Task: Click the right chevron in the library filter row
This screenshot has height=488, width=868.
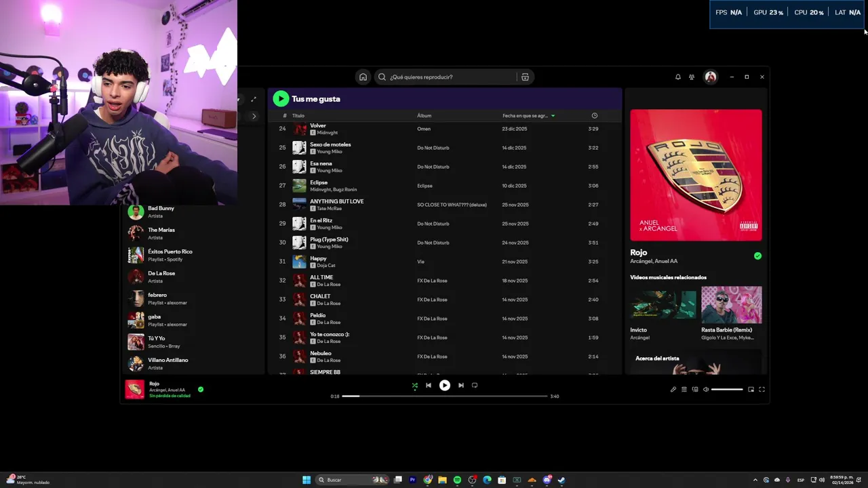Action: point(254,116)
